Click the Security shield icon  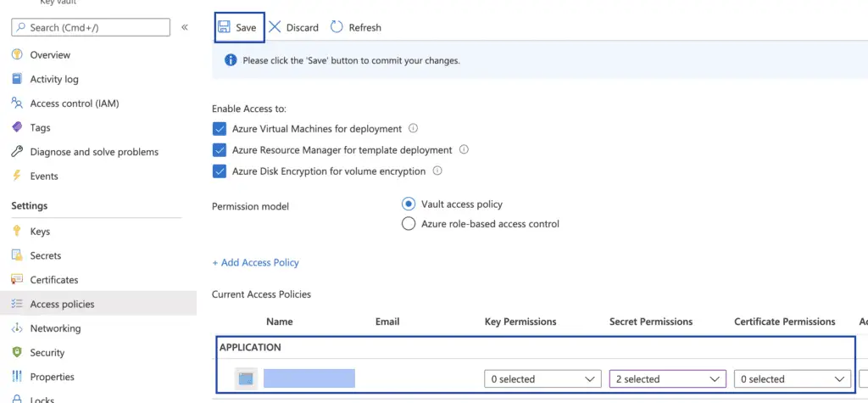[17, 352]
